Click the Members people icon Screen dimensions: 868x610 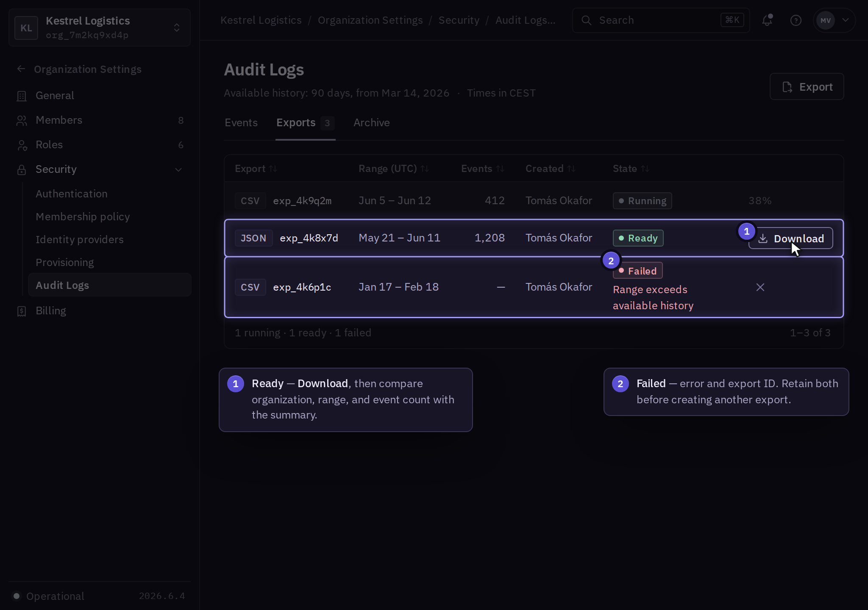(x=22, y=120)
